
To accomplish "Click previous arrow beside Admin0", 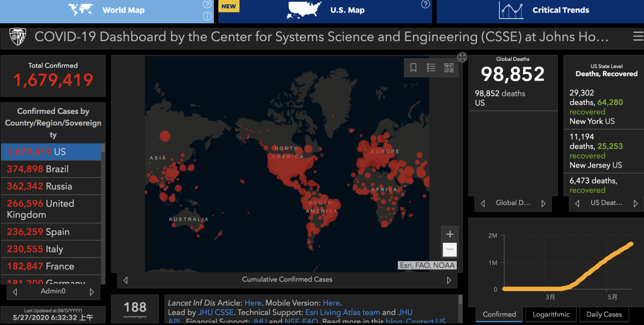I will [15, 292].
